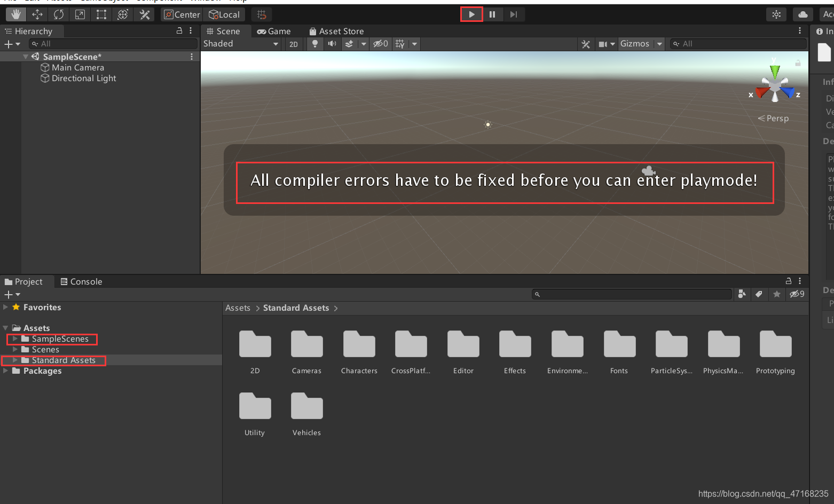Select the Rect tool
Image resolution: width=834 pixels, height=504 pixels.
pos(101,14)
